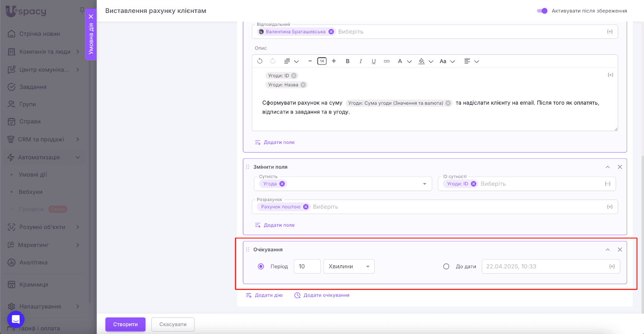Open Умовні дії in sidebar

coord(33,175)
